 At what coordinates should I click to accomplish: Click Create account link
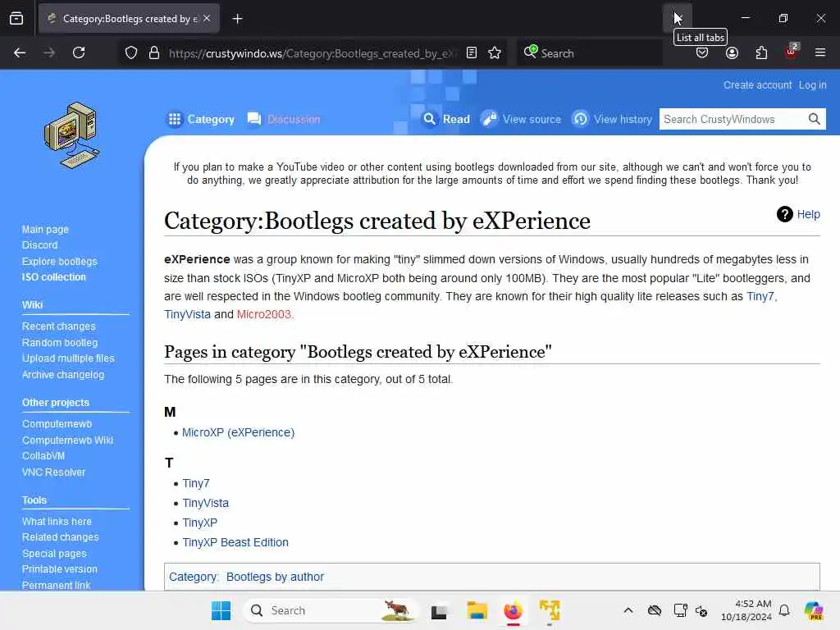click(757, 84)
